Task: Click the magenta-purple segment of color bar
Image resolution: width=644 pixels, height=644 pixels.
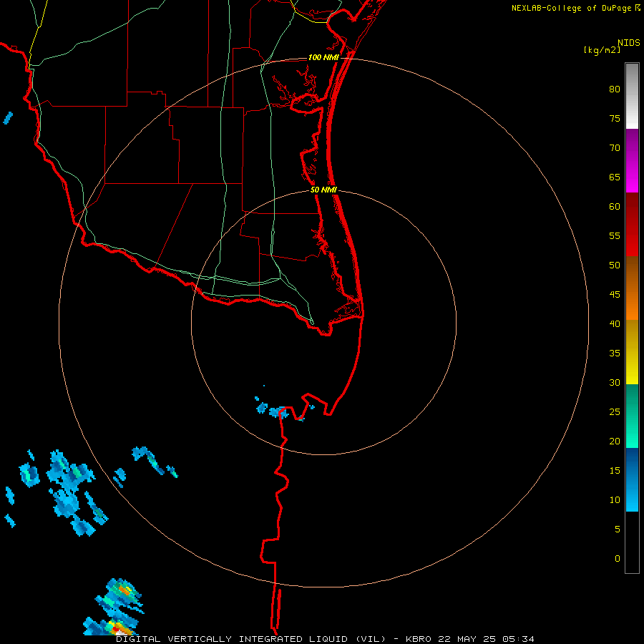Action: tap(632, 160)
